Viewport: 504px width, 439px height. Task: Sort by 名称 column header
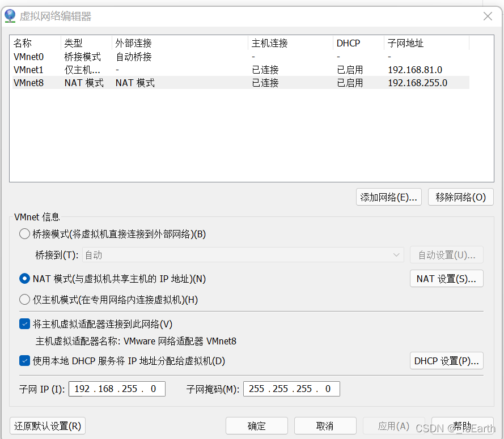[36, 43]
